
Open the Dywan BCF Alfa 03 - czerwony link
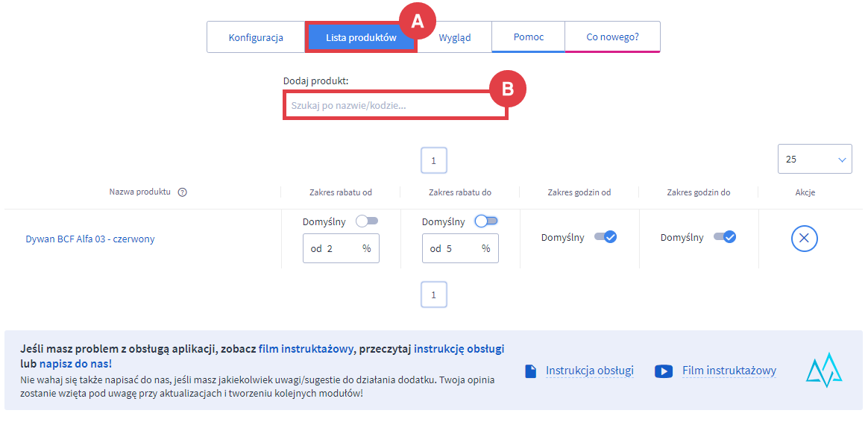[90, 239]
